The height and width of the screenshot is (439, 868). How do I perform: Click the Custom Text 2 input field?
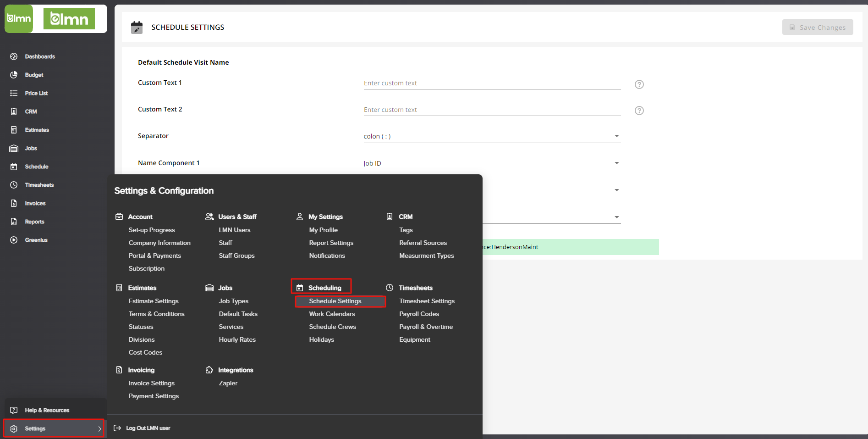click(492, 110)
